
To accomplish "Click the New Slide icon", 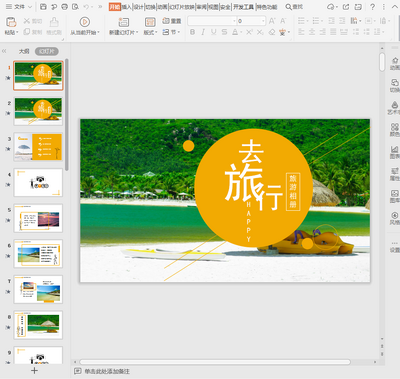I will coord(123,22).
